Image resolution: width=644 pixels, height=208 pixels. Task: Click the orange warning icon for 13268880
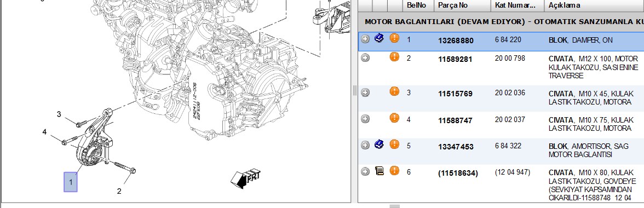[x=394, y=38]
